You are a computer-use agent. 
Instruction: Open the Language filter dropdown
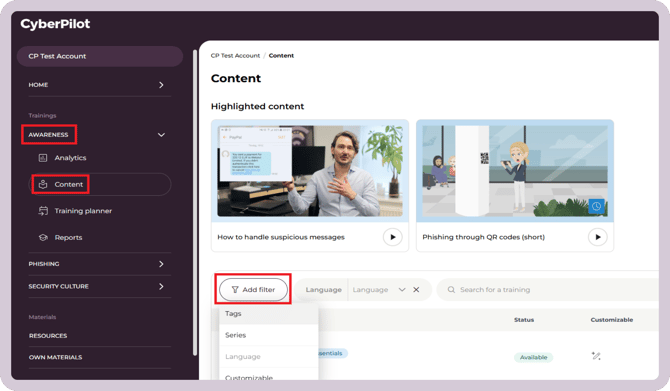[x=379, y=290]
